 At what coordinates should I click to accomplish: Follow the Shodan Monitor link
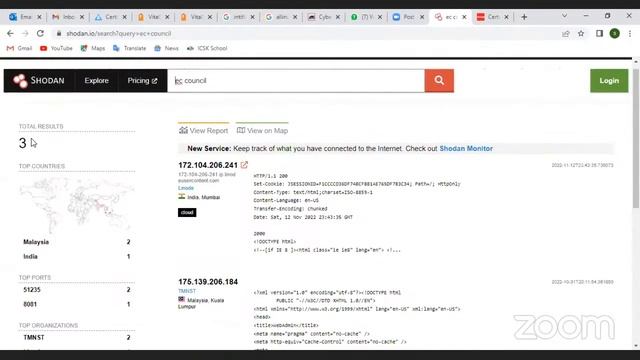tap(466, 149)
